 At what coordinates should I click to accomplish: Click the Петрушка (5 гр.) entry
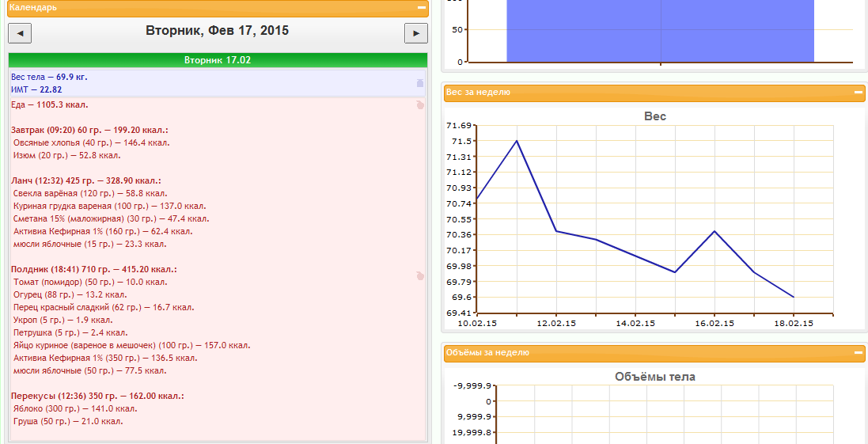[x=71, y=333]
